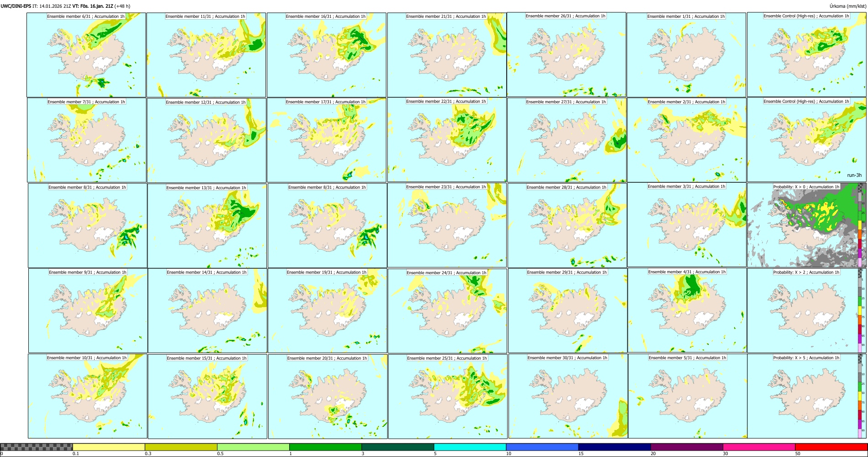
Task: View the Ensemble member 4/31 map
Action: tap(687, 310)
